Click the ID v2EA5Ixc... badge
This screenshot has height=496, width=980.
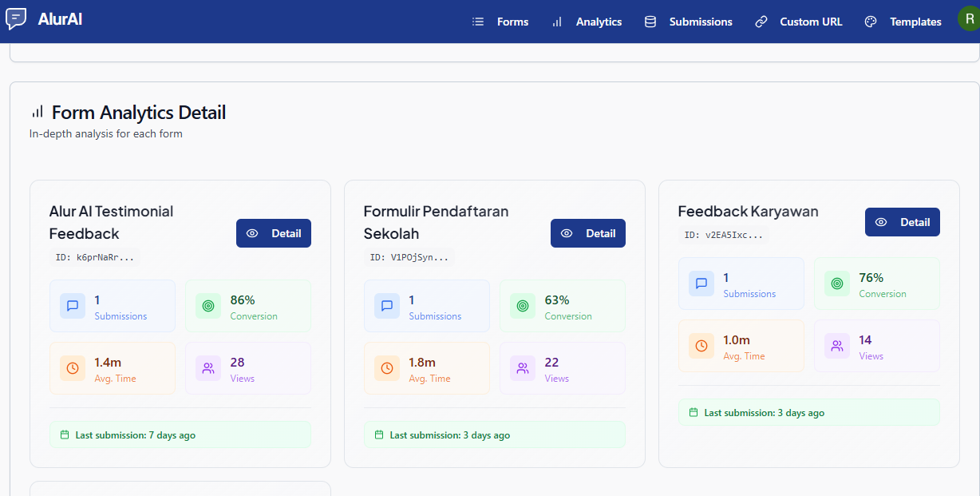point(723,235)
